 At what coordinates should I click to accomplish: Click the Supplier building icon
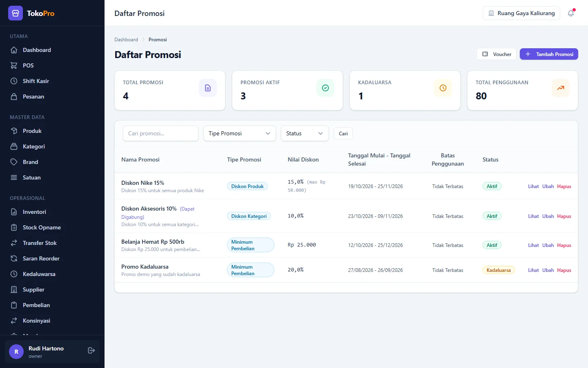pyautogui.click(x=14, y=289)
